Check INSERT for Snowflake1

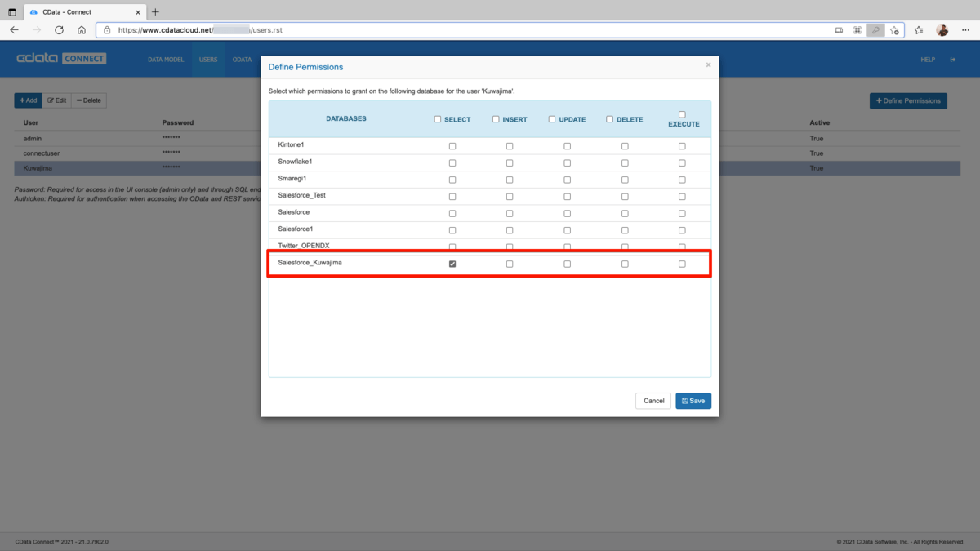(510, 162)
